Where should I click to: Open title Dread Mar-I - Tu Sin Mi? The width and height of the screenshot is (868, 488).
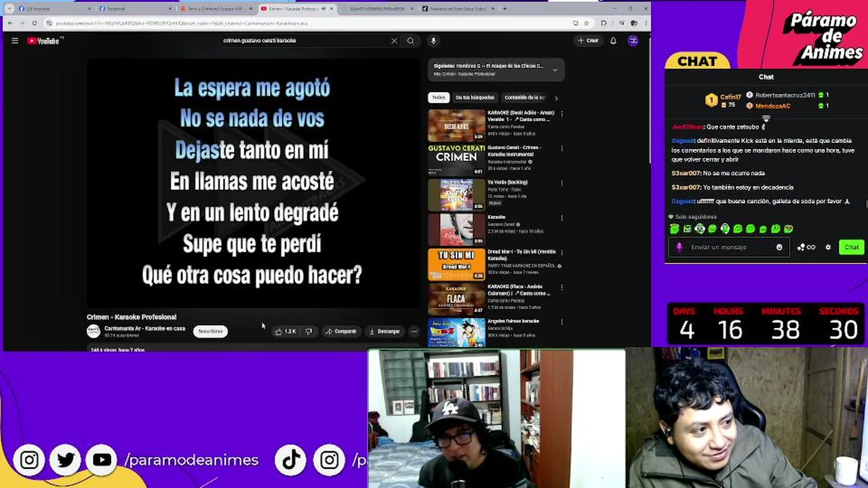(x=521, y=255)
